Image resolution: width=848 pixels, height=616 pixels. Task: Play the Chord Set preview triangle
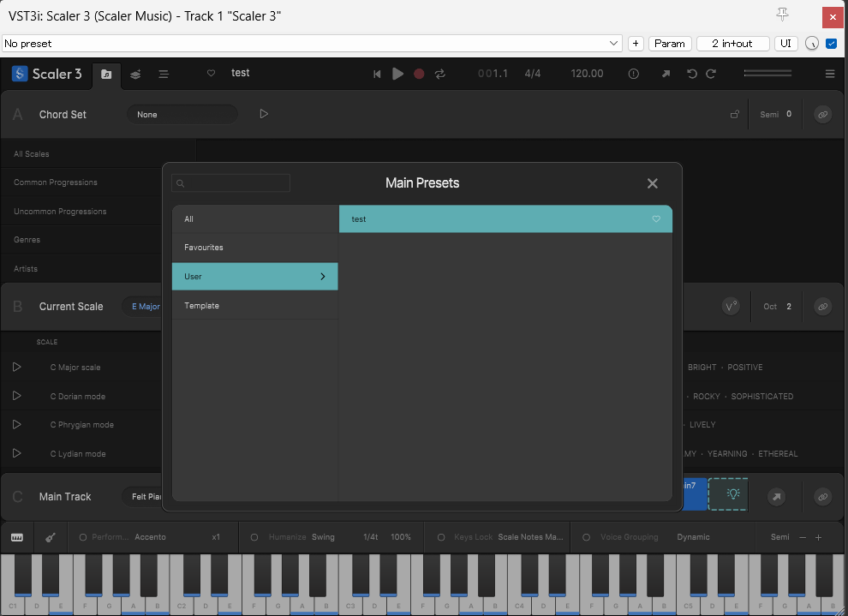(264, 114)
